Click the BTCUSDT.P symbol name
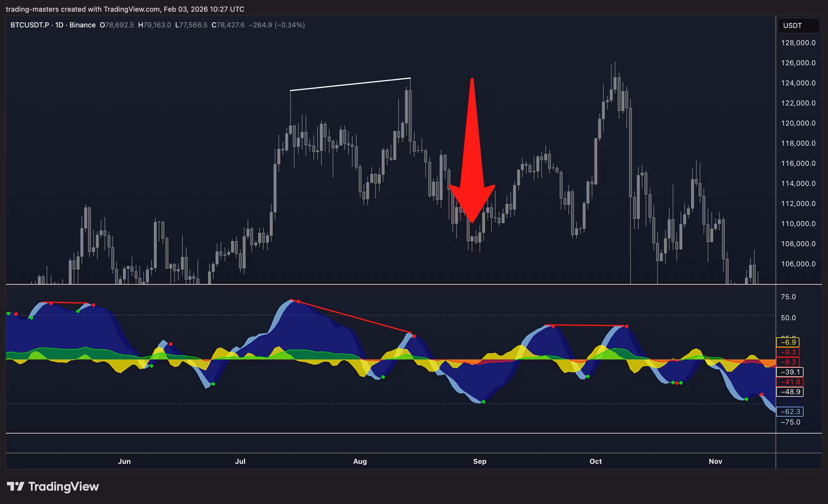Screen dimensions: 828x504 click(x=30, y=25)
